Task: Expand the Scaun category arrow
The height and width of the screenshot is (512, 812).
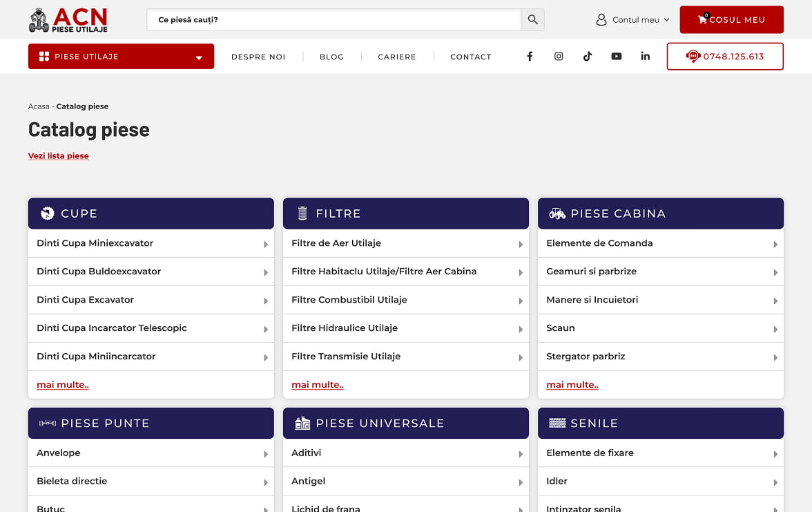Action: (775, 330)
